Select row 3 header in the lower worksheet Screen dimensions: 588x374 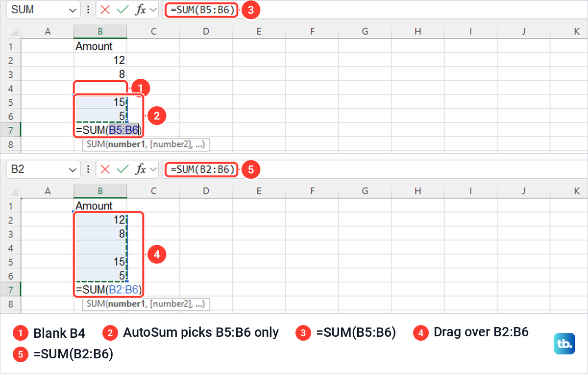pyautogui.click(x=11, y=234)
